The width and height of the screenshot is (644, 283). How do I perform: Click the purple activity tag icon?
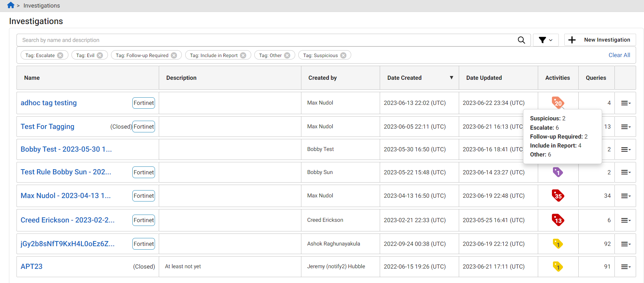(557, 172)
